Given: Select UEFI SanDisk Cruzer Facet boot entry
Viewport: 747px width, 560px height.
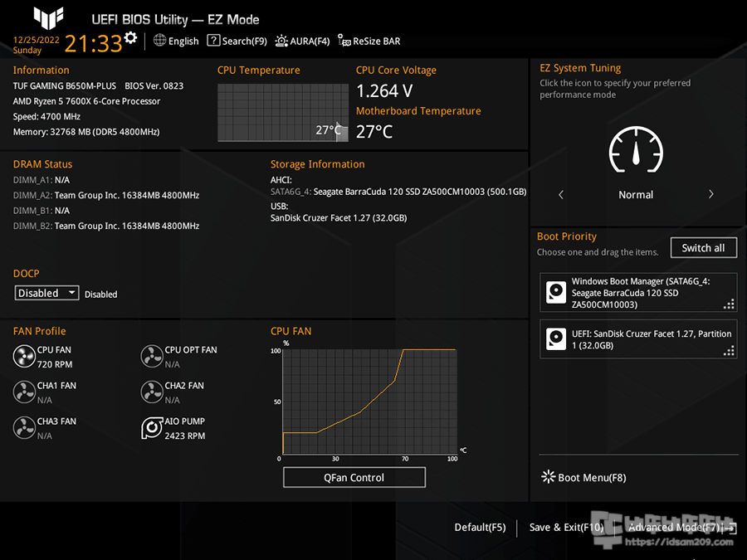Looking at the screenshot, I should tap(638, 339).
